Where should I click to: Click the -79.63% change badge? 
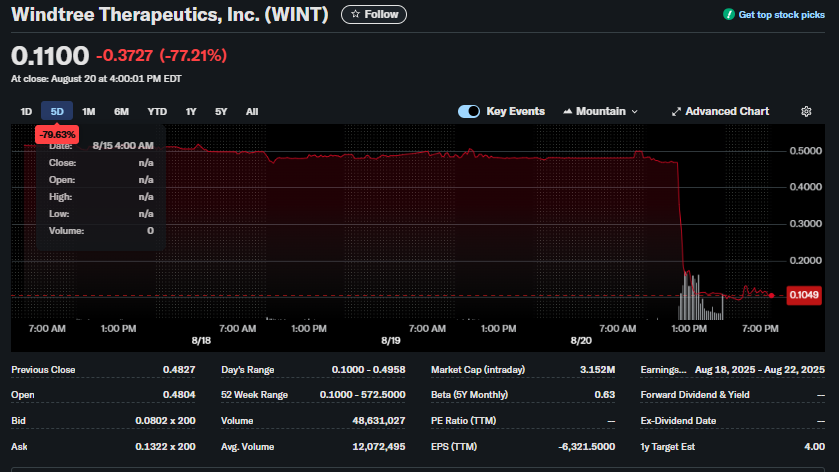[x=57, y=134]
